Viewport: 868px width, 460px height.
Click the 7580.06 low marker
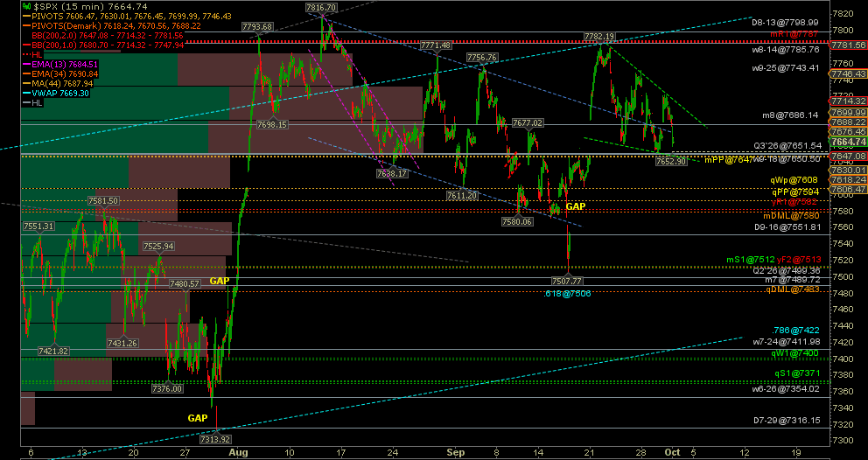coord(517,221)
